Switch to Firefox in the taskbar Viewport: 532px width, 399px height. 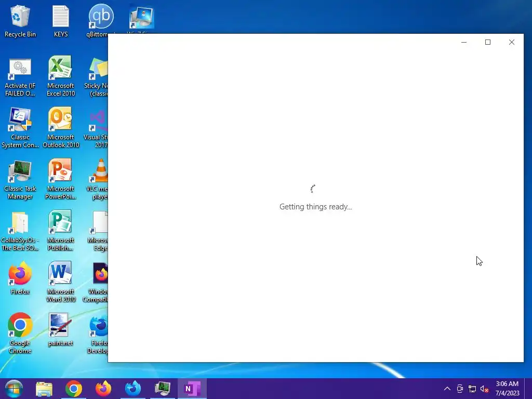[x=103, y=389]
